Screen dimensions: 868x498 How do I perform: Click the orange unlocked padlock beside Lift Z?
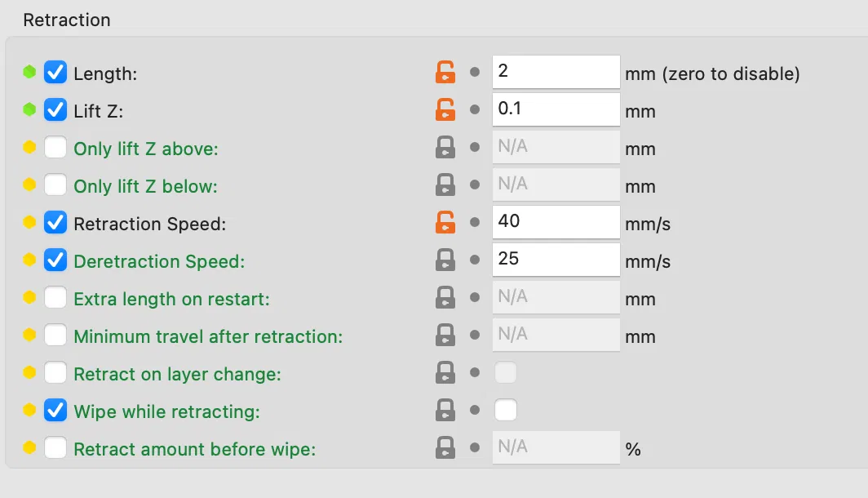pos(445,110)
